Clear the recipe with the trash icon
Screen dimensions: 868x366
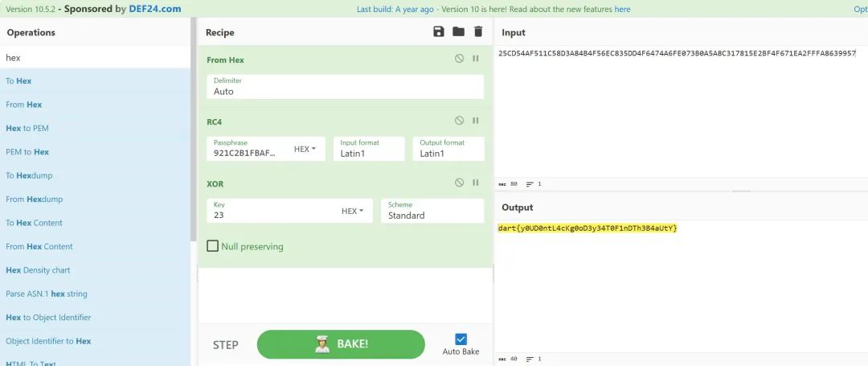[478, 31]
